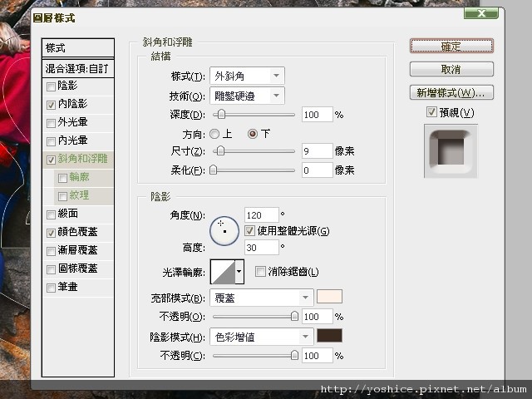Enable the 紋理 texture checkbox

tap(62, 196)
